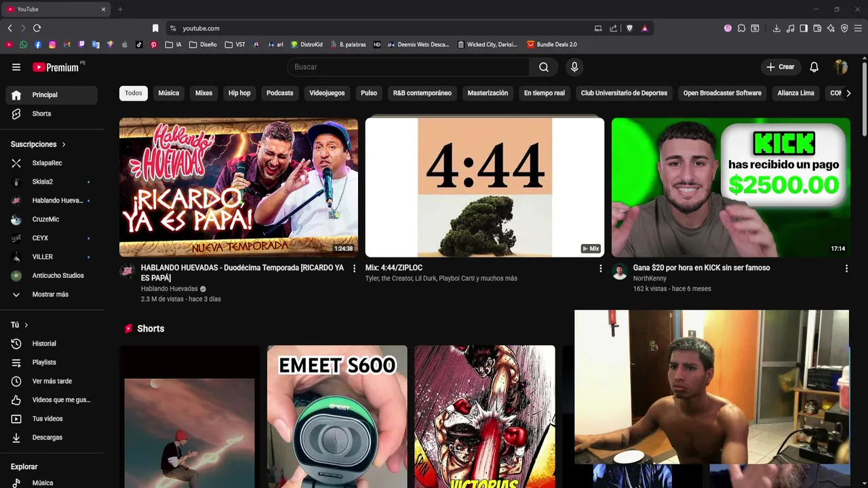Open Shorts in sidebar
Screen dimensions: 868x488
(x=52, y=114)
